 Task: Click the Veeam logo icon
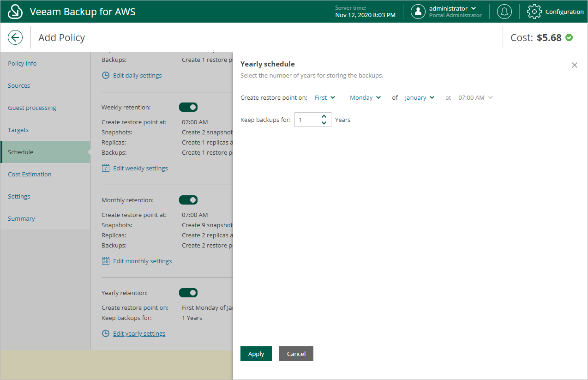[x=16, y=12]
